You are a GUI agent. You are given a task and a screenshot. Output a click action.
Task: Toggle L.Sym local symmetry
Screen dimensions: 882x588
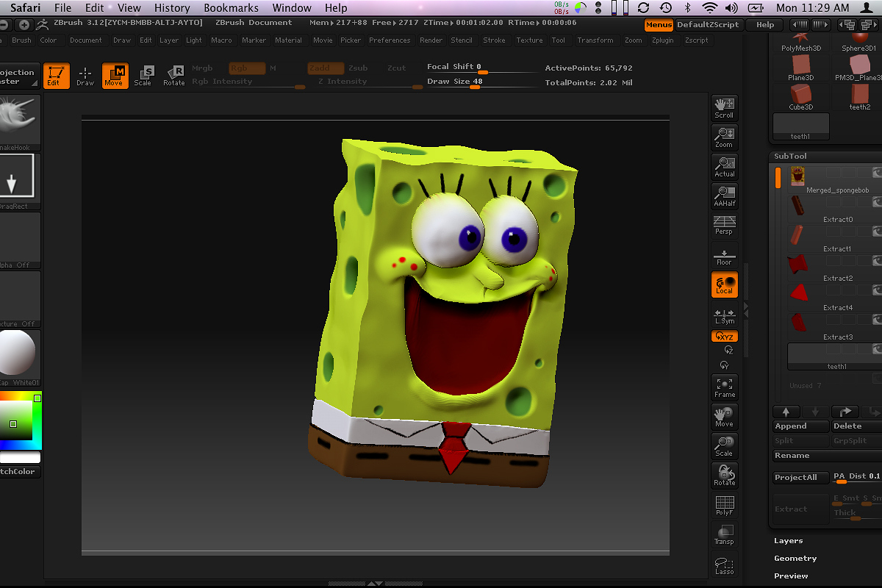[x=724, y=315]
